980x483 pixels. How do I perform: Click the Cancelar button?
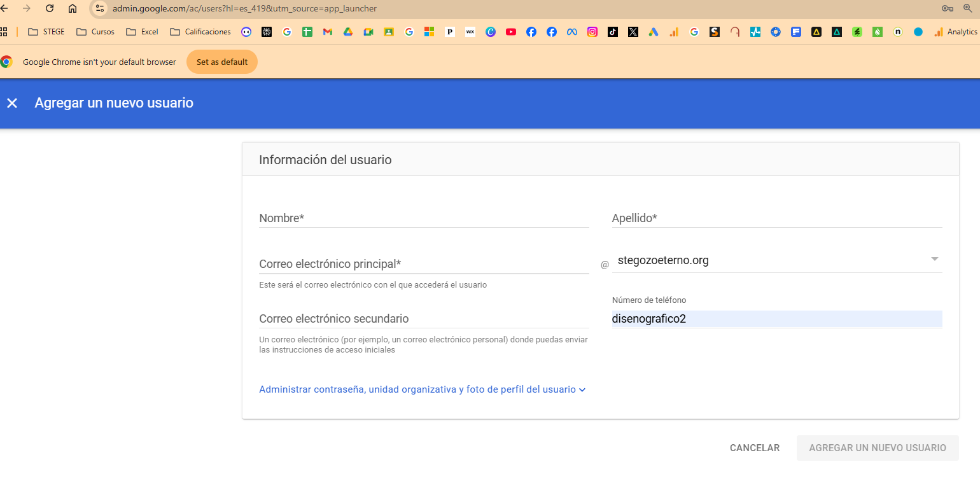tap(754, 448)
